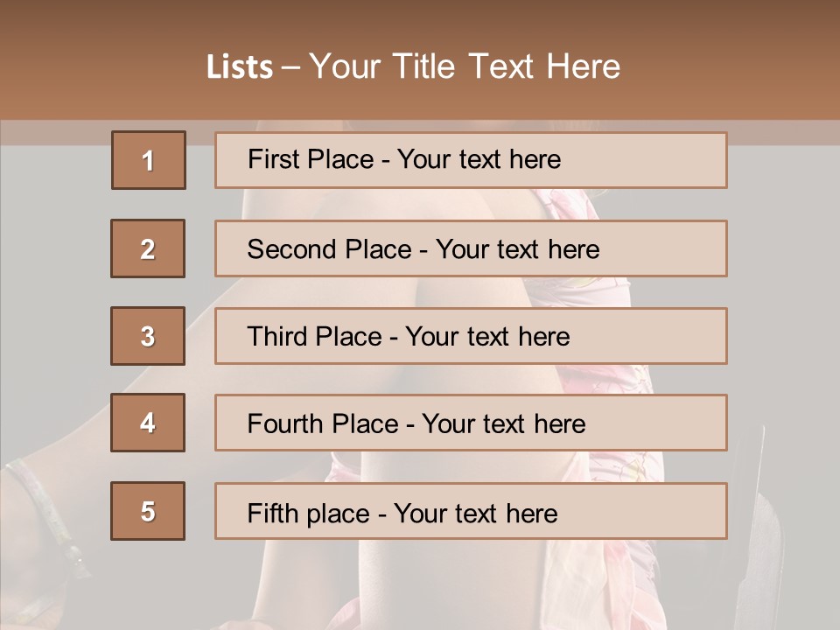
Task: Select the Fifth place text box
Action: point(471,511)
